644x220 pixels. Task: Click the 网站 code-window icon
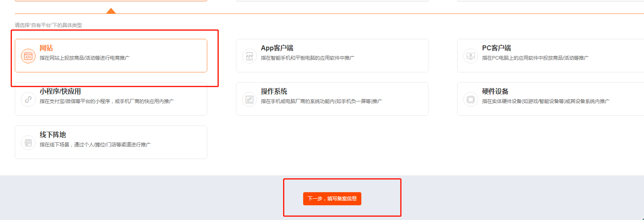click(28, 56)
